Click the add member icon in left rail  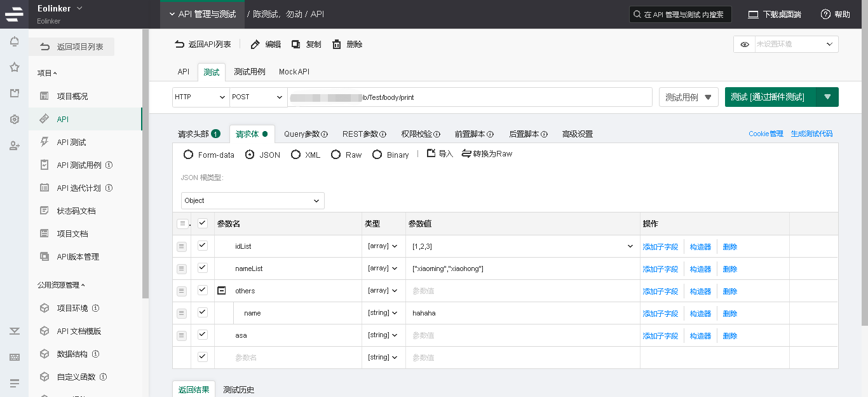(x=14, y=146)
